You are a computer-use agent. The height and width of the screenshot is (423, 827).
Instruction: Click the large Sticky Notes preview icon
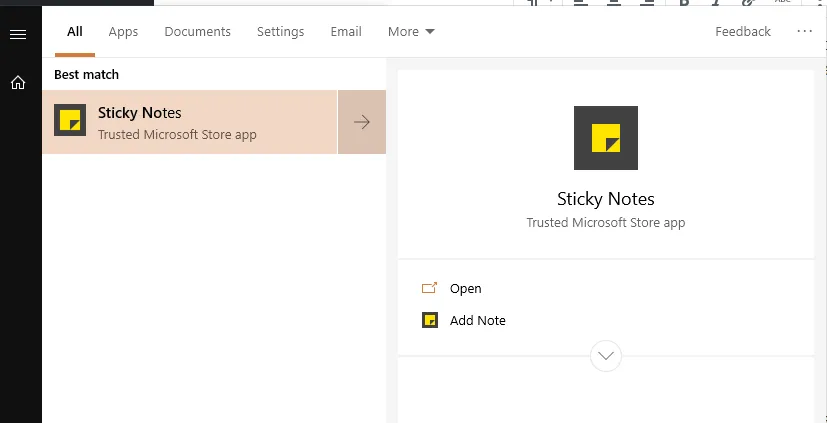coord(605,138)
